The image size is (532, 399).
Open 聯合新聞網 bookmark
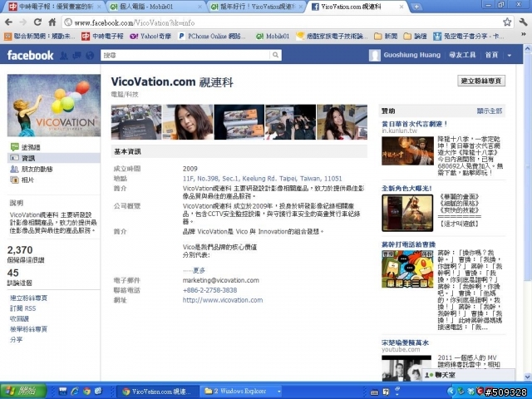coord(40,36)
